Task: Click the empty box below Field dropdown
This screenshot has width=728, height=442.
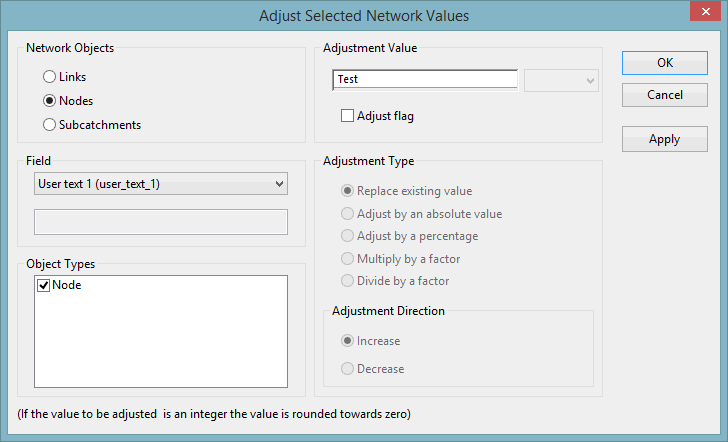Action: (x=160, y=222)
